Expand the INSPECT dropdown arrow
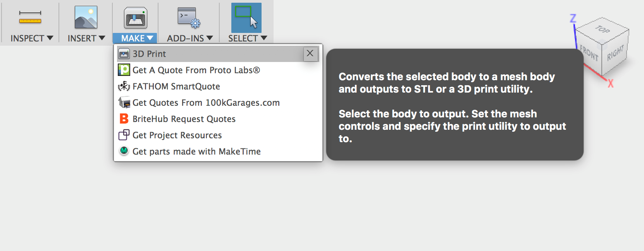The height and width of the screenshot is (251, 644). tap(50, 38)
